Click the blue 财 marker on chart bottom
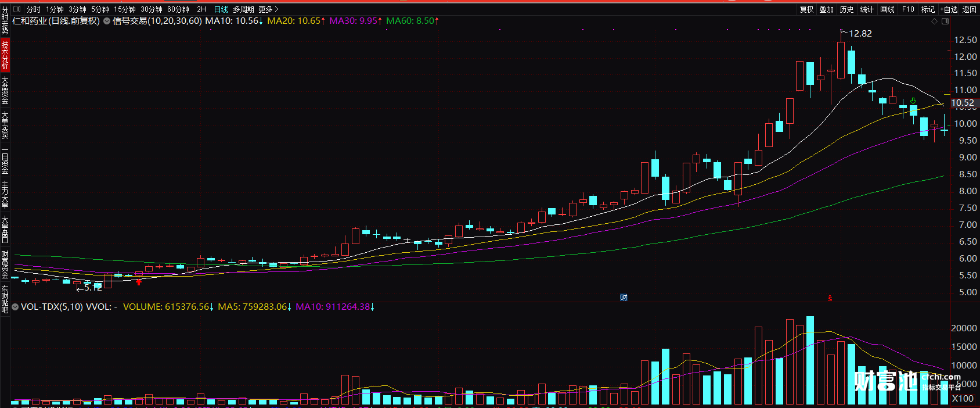This screenshot has height=408, width=980. 624,298
